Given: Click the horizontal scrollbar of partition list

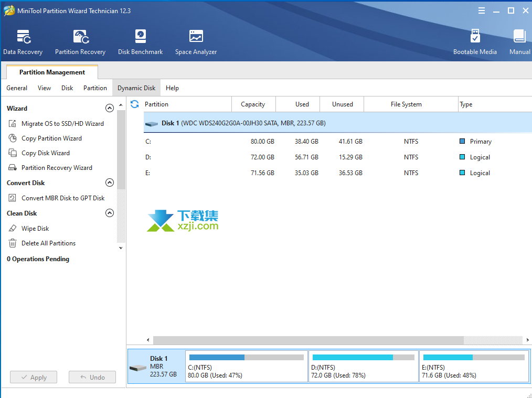Looking at the screenshot, I should tap(308, 340).
